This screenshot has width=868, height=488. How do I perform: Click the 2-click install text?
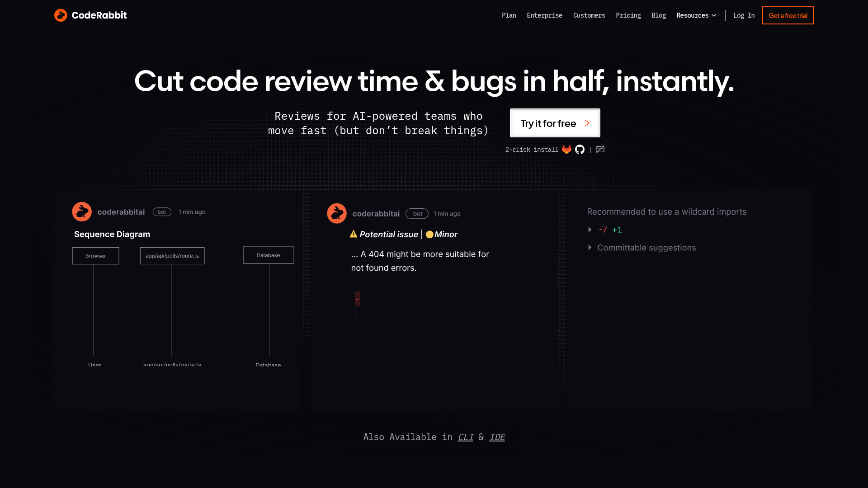point(532,150)
